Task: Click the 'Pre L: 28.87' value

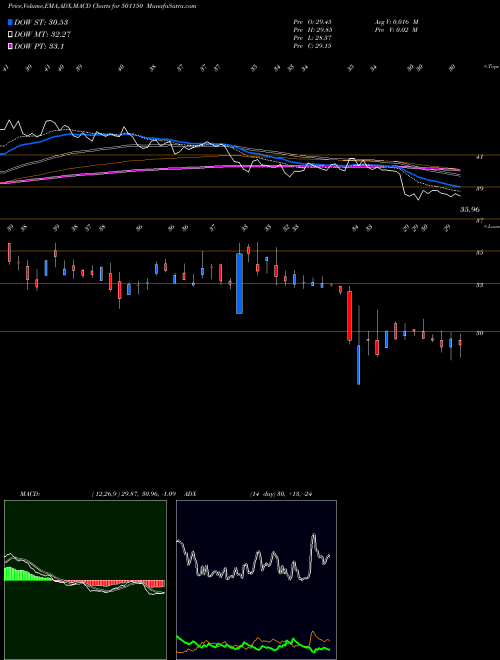Action: click(312, 38)
